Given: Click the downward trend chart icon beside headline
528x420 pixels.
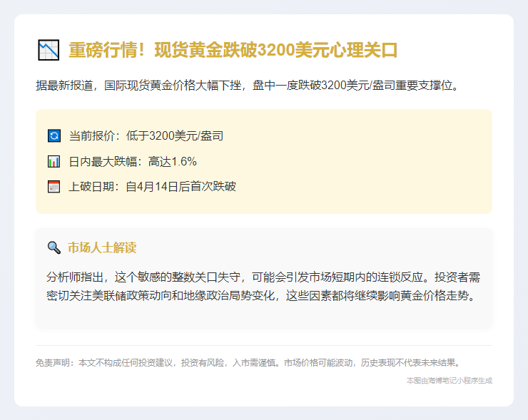Looking at the screenshot, I should click(x=48, y=51).
